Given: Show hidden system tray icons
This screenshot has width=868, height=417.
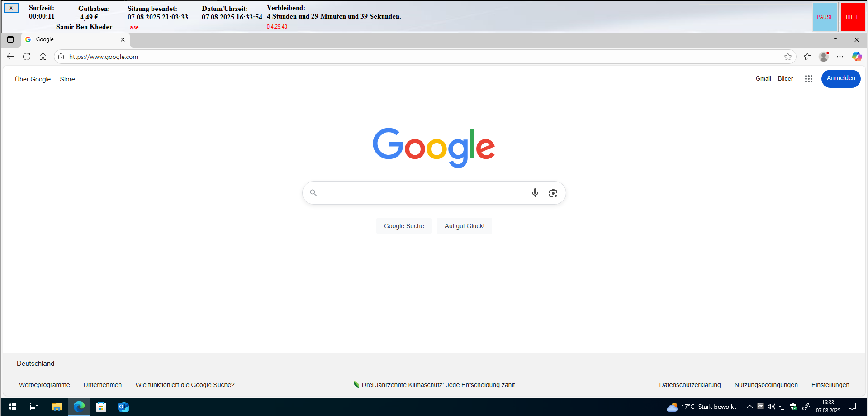Looking at the screenshot, I should 749,407.
